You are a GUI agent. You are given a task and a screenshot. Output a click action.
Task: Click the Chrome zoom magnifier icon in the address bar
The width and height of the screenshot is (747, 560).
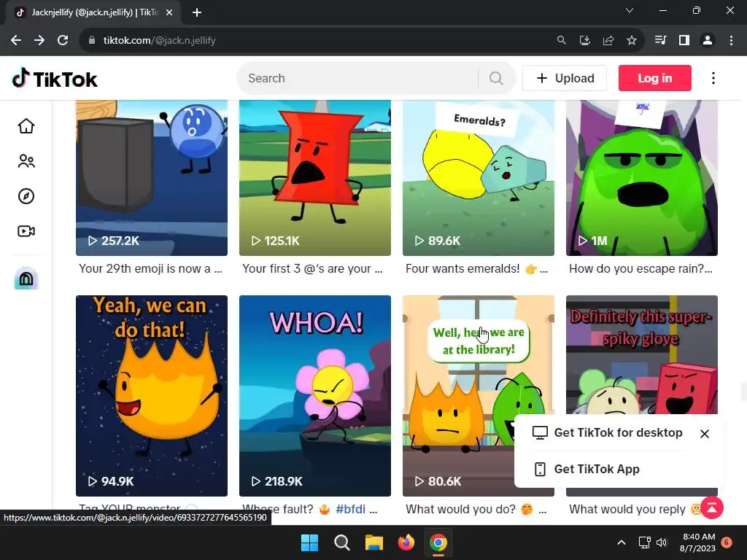[561, 41]
